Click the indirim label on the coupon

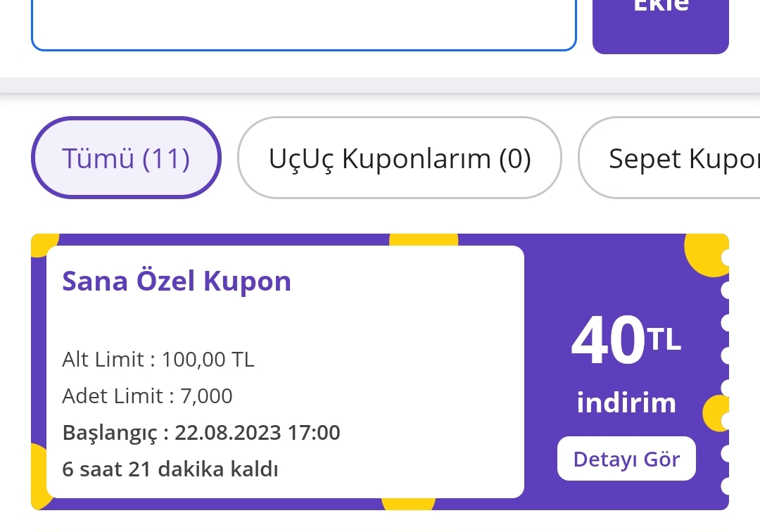coord(626,403)
